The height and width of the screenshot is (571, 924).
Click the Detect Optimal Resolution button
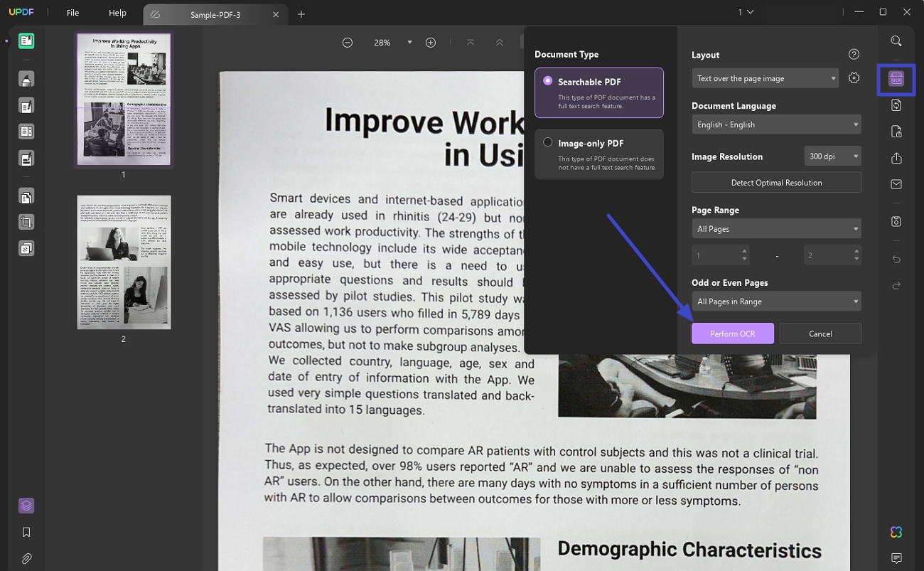pyautogui.click(x=776, y=183)
